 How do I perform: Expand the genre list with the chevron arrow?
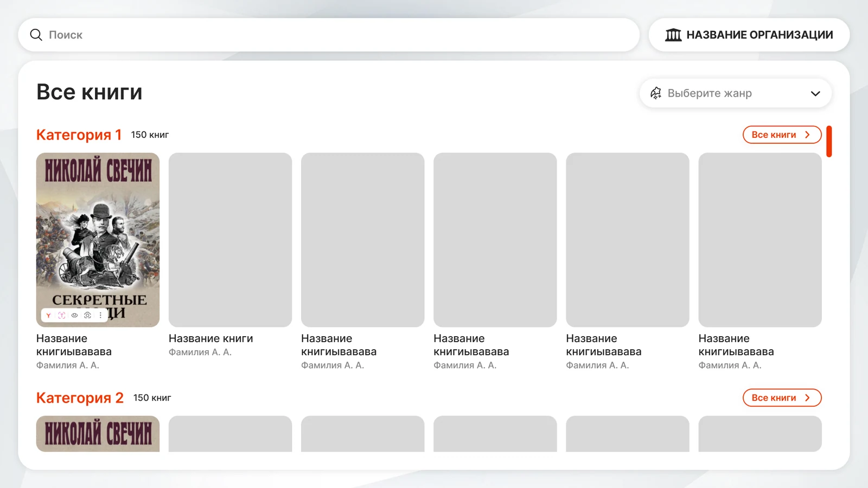[x=815, y=93]
